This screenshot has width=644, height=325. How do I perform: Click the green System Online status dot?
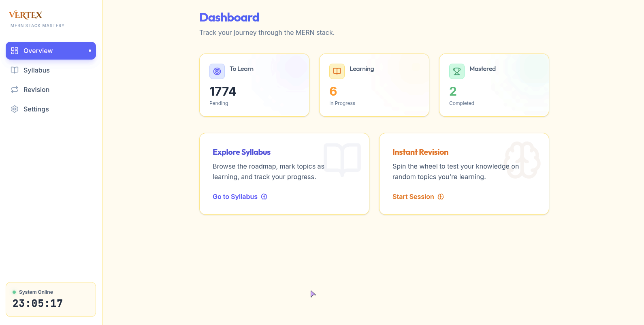tap(14, 292)
